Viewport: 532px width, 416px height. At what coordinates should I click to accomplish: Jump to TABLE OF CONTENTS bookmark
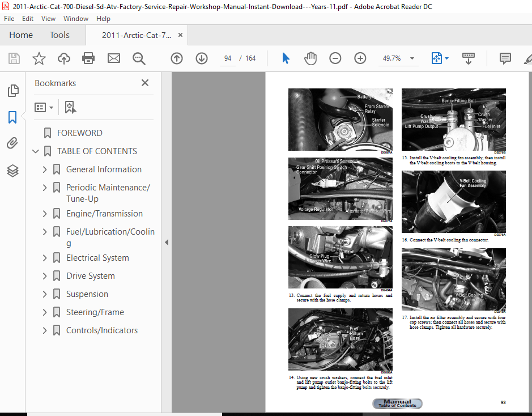point(97,151)
